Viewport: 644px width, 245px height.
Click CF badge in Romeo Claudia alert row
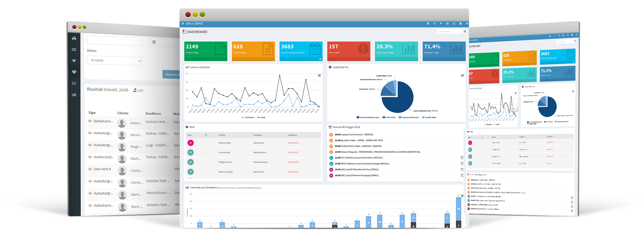[191, 172]
